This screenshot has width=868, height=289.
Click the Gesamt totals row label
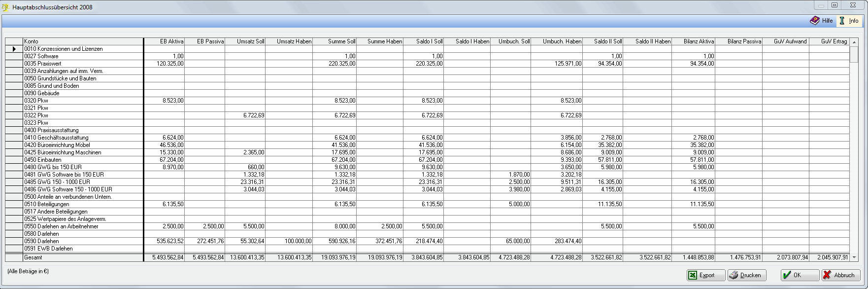[33, 257]
